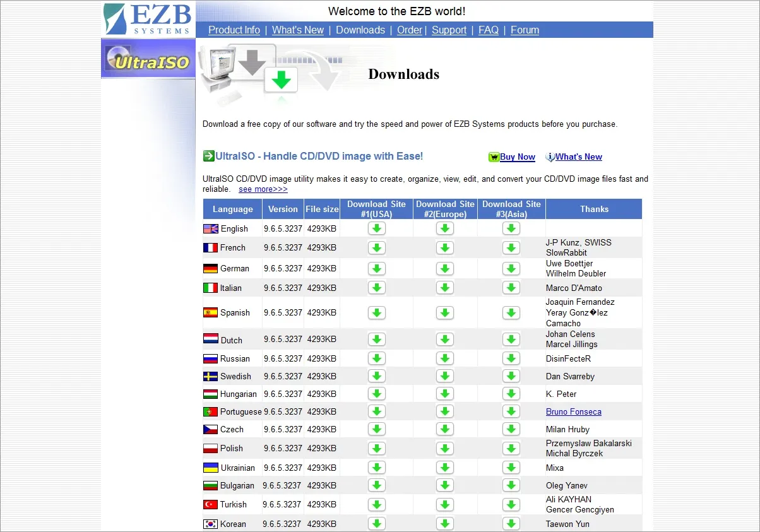Download Dutch version from Asia site
The image size is (760, 532).
511,339
